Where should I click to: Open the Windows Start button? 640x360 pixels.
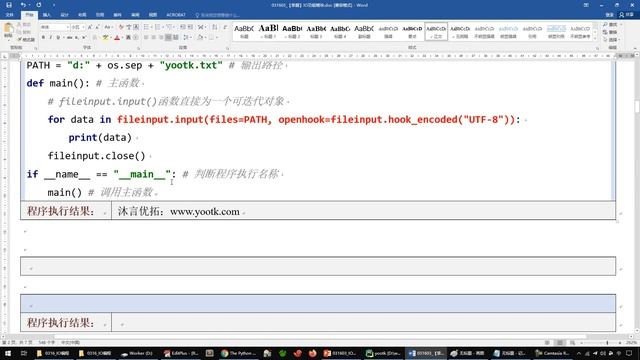click(8, 353)
